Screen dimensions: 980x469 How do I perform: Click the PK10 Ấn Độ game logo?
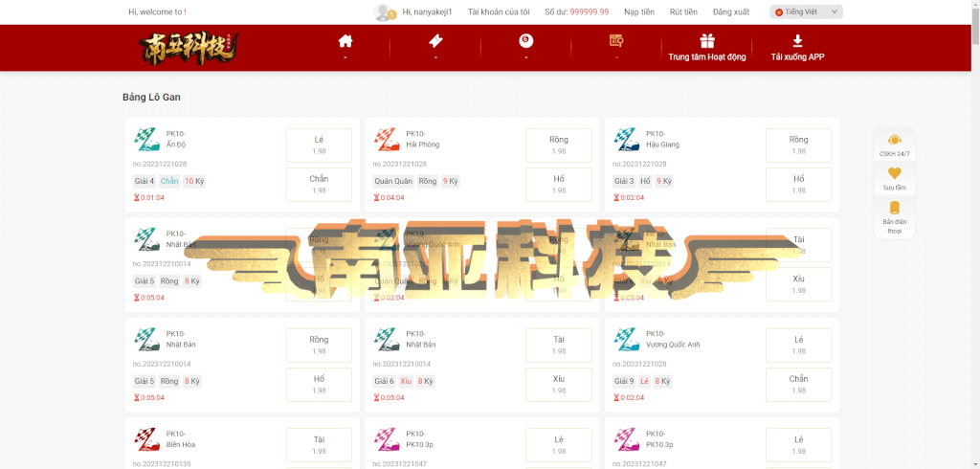click(146, 140)
